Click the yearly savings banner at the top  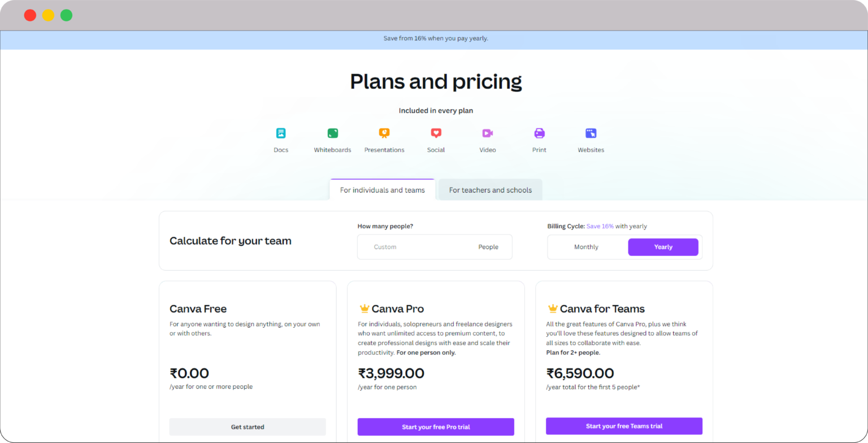pos(435,38)
